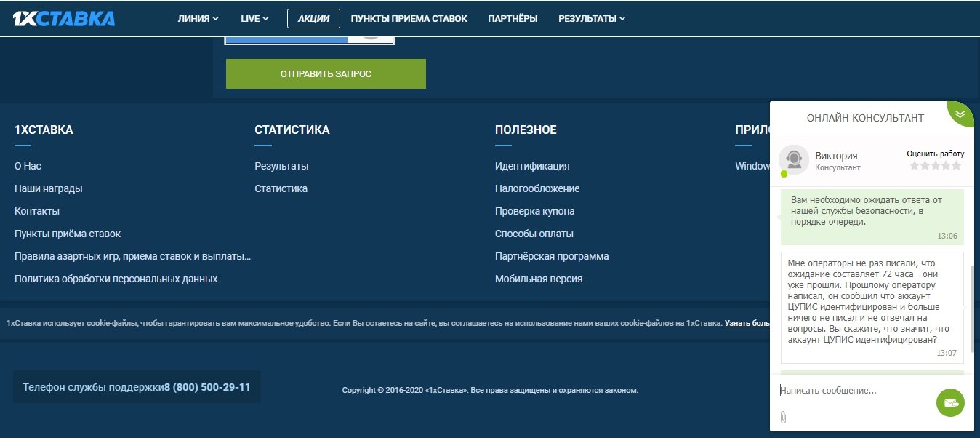Click the green send message envelope button

950,402
